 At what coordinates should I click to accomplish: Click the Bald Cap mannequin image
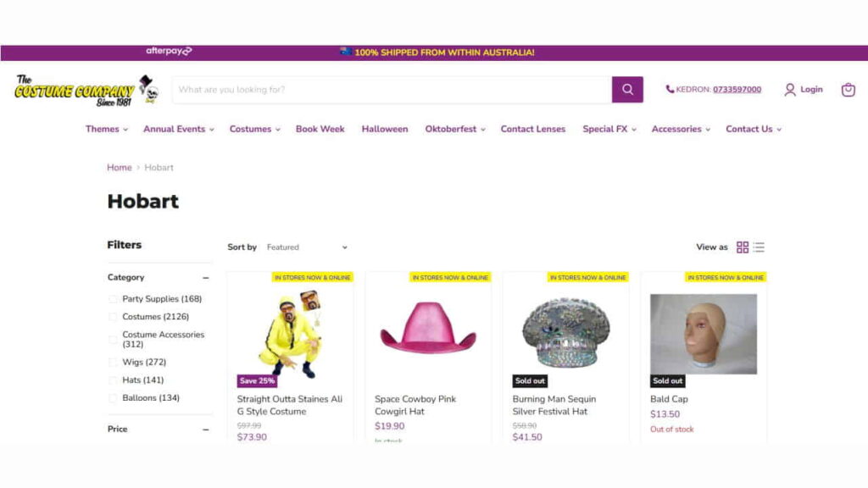[703, 334]
